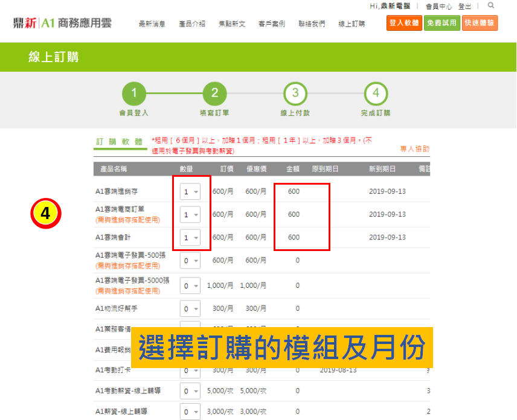Click the orange 登入軟體 button
The width and height of the screenshot is (517, 420).
pyautogui.click(x=404, y=23)
